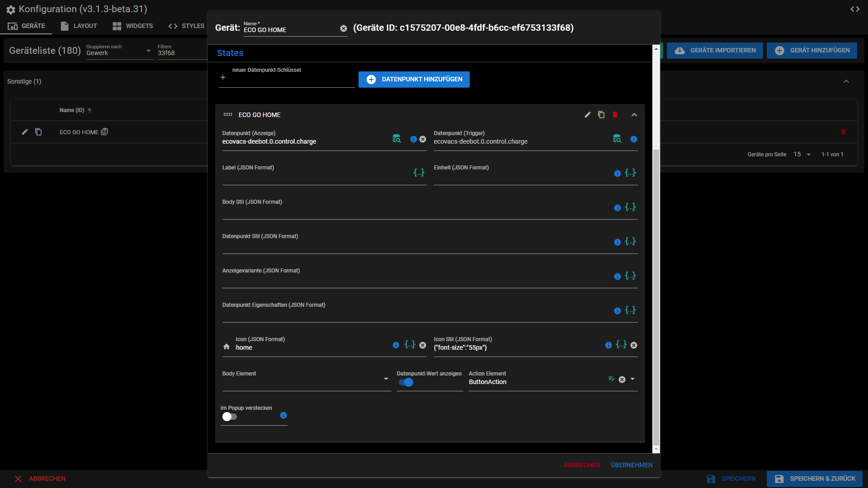Clear the Icon value home
Viewport: 868px width, 488px height.
[x=423, y=345]
